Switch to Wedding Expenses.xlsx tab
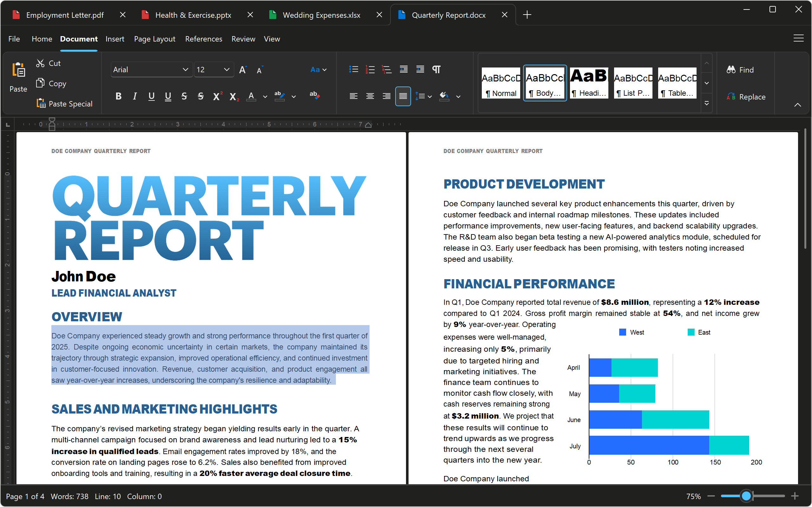 (x=321, y=15)
